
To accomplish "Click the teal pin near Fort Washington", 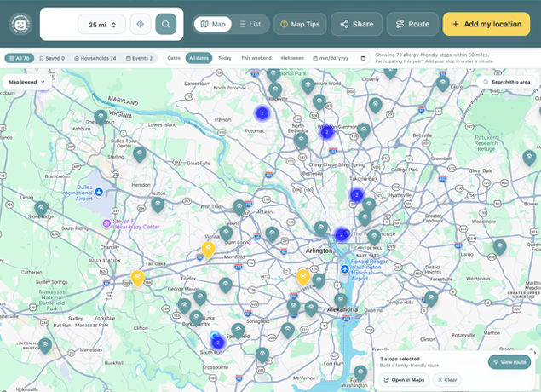I will 360,373.
